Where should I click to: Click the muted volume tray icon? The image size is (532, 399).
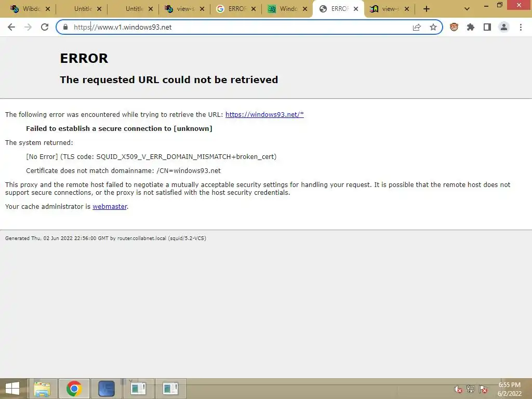(458, 389)
